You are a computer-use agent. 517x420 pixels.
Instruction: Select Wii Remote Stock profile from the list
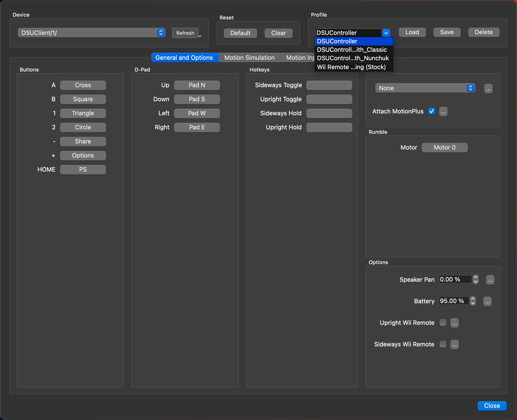pos(352,67)
